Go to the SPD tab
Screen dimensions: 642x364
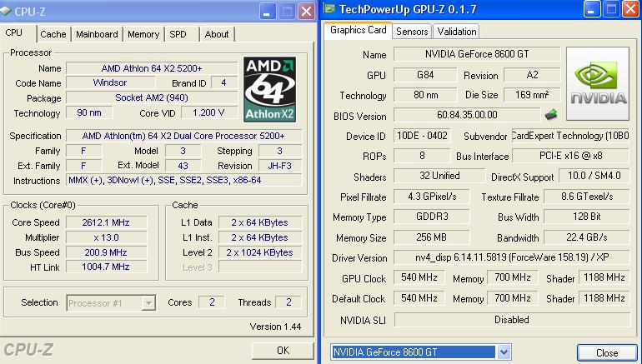click(178, 34)
